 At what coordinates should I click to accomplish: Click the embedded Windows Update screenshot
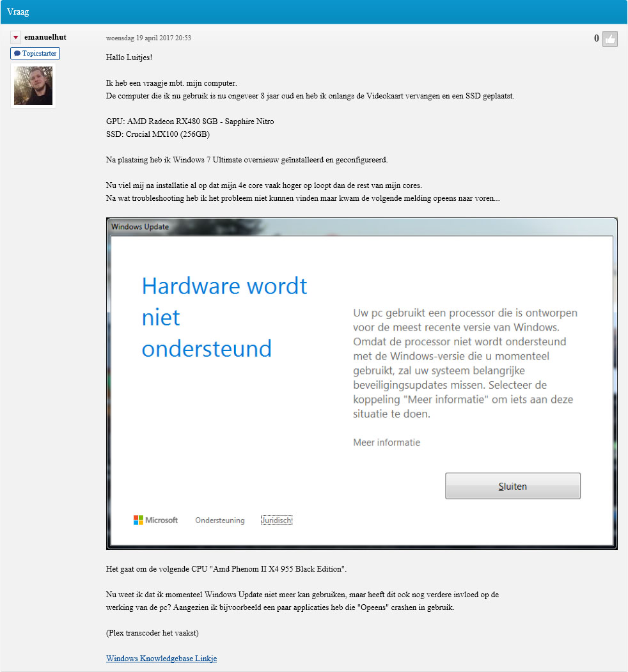pos(362,384)
